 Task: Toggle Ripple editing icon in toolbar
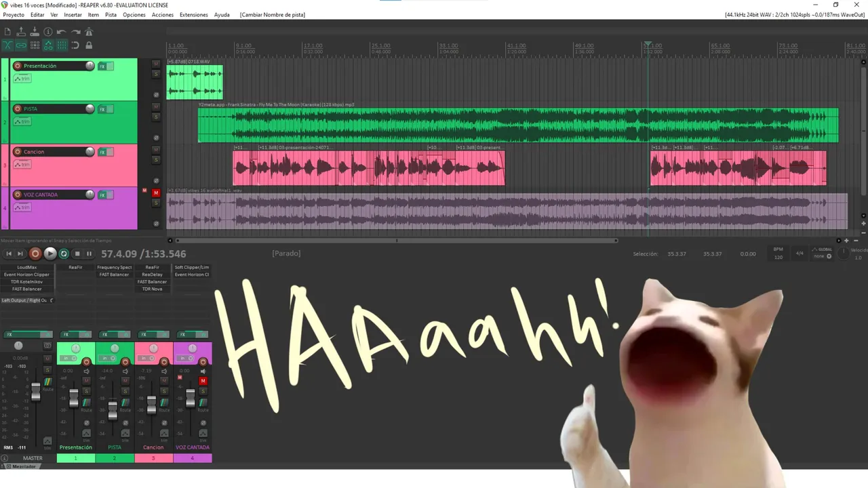[x=35, y=45]
